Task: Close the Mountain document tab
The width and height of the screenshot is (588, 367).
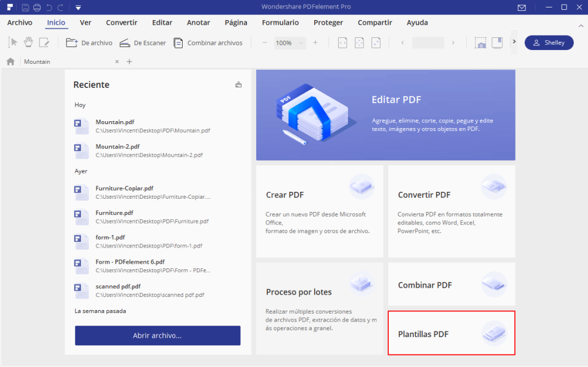Action: pos(117,61)
